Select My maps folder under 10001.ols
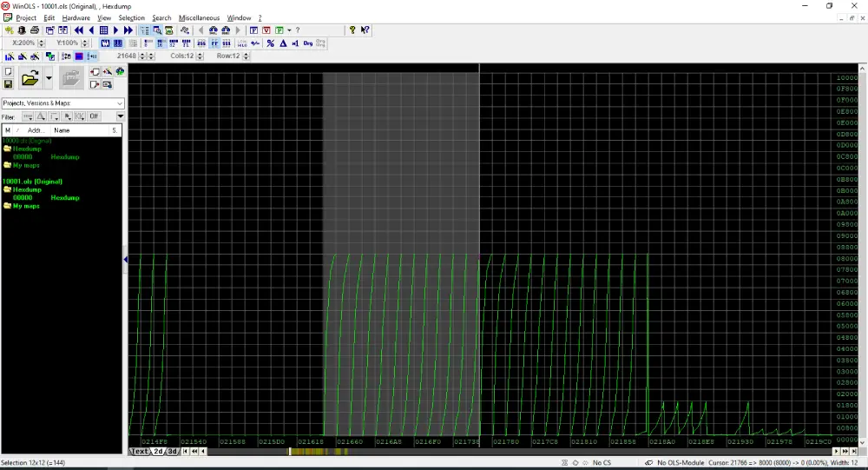 [26, 206]
